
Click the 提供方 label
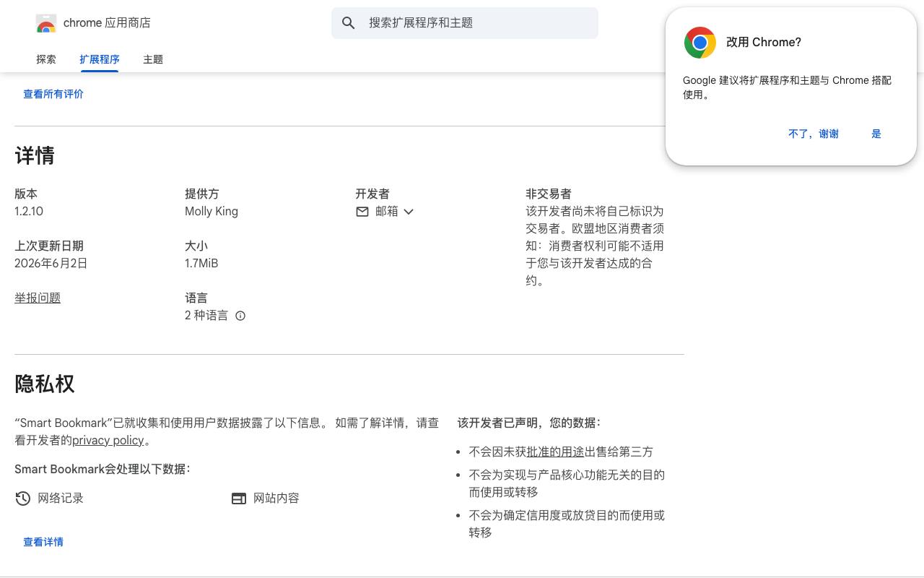click(202, 194)
